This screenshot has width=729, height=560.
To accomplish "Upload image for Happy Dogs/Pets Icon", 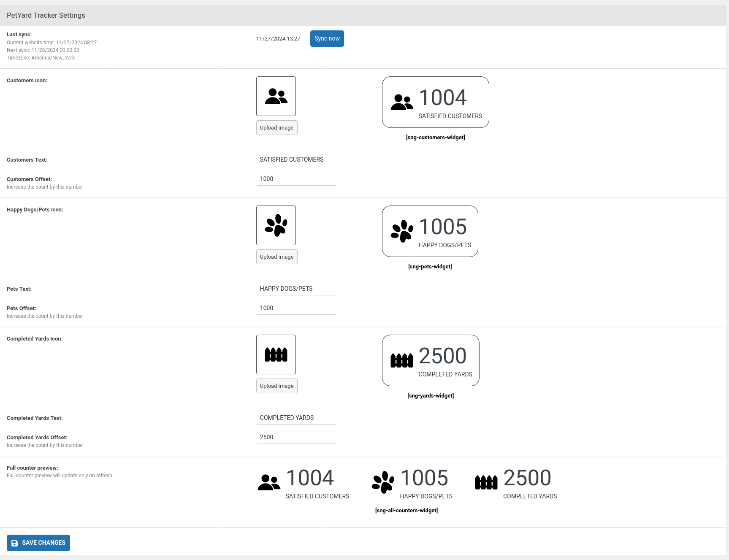I will pyautogui.click(x=276, y=257).
